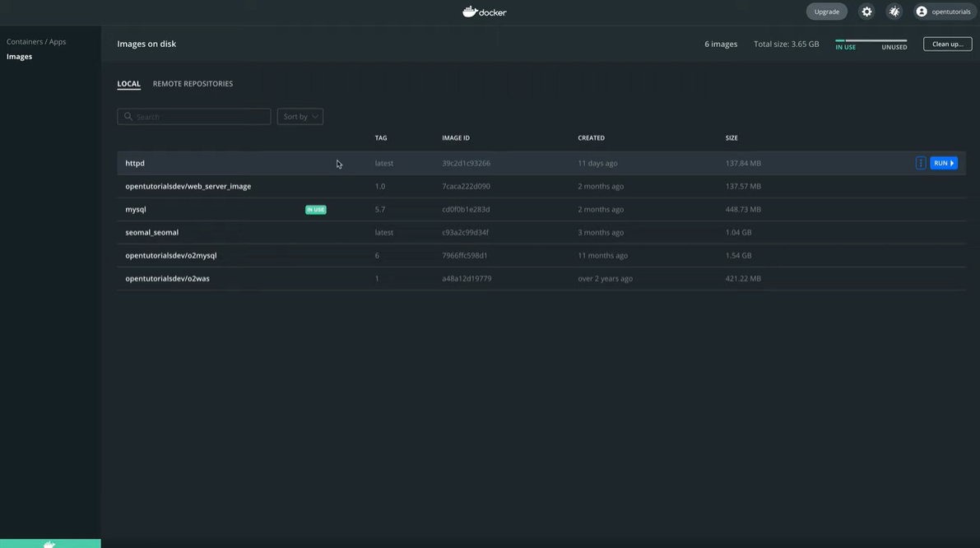Open the Sort by dropdown
Screen dimensions: 980x548
tap(300, 117)
